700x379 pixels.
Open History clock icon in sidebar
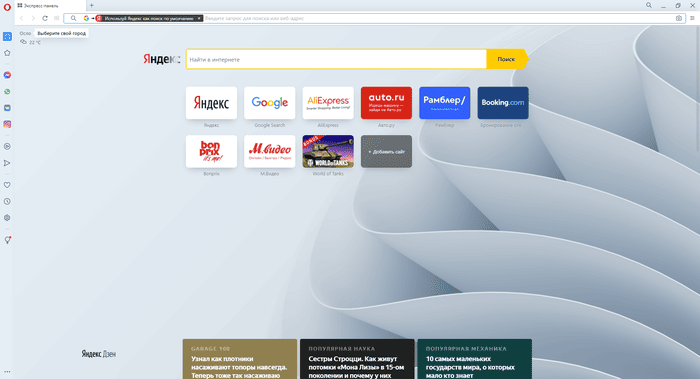point(7,201)
